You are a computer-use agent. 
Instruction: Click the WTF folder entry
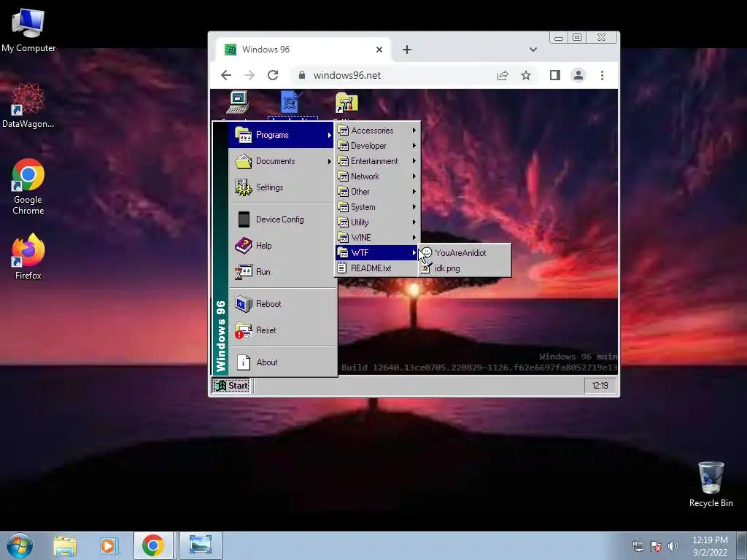pyautogui.click(x=376, y=253)
